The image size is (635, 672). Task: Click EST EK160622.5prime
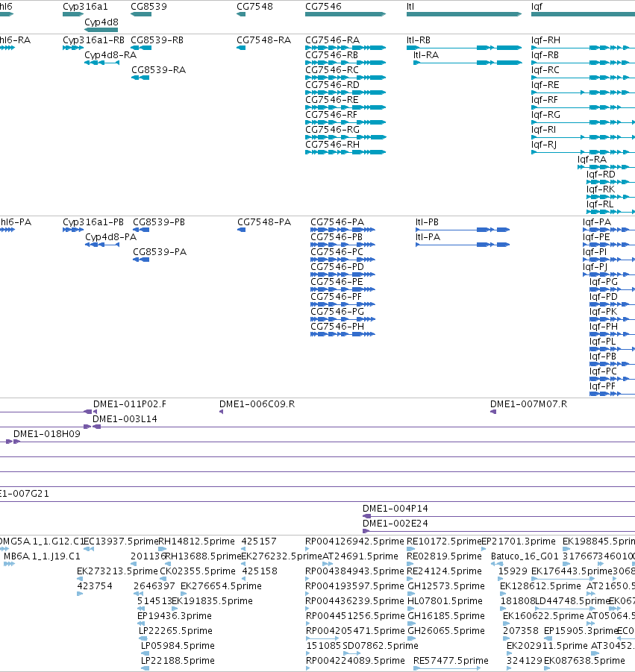tap(543, 616)
